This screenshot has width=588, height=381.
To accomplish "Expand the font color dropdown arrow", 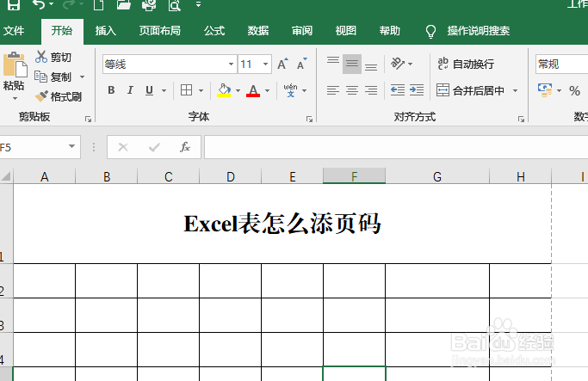I will pyautogui.click(x=268, y=90).
